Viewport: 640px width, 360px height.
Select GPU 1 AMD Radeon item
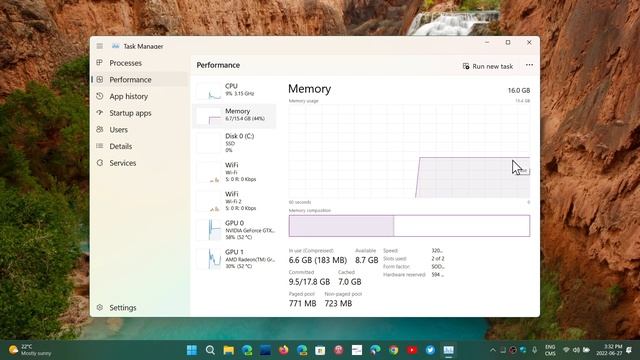pyautogui.click(x=234, y=259)
